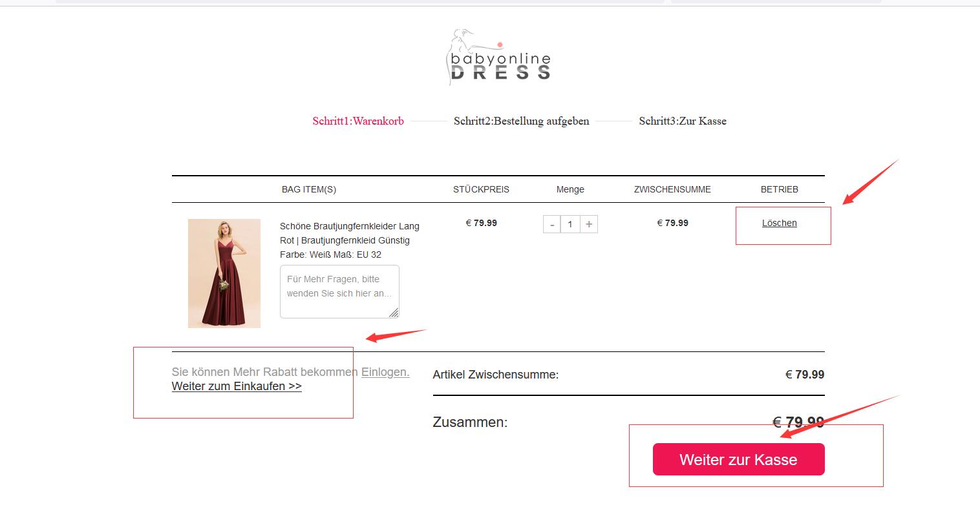Click the babyonline DRESS logo

point(499,57)
